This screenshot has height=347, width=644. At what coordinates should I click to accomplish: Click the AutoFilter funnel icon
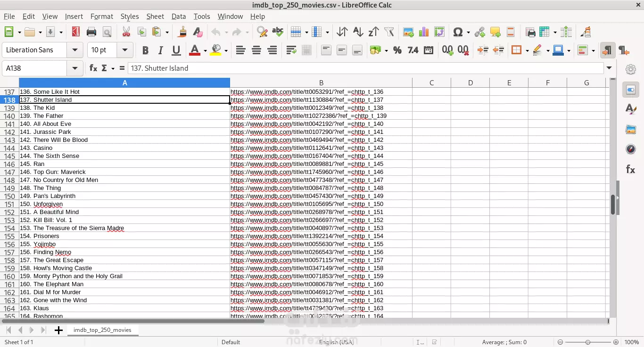(x=389, y=32)
